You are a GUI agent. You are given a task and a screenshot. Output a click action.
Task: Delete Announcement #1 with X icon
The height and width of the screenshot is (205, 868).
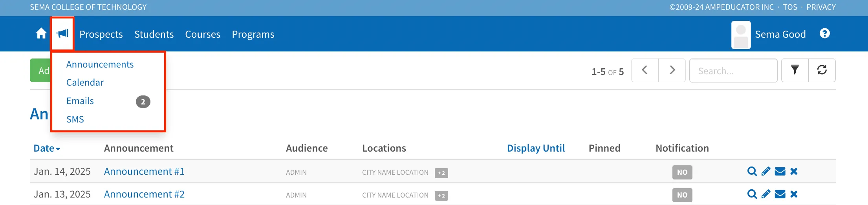[x=794, y=172]
